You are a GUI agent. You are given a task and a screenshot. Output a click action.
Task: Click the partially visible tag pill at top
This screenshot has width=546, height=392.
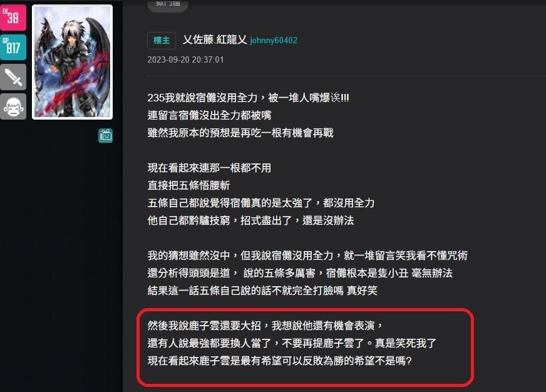(x=168, y=5)
